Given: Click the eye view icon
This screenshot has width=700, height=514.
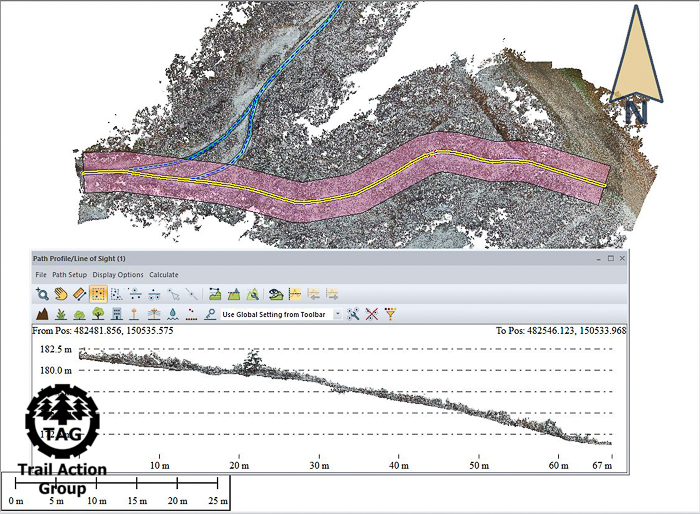Looking at the screenshot, I should coord(275,294).
